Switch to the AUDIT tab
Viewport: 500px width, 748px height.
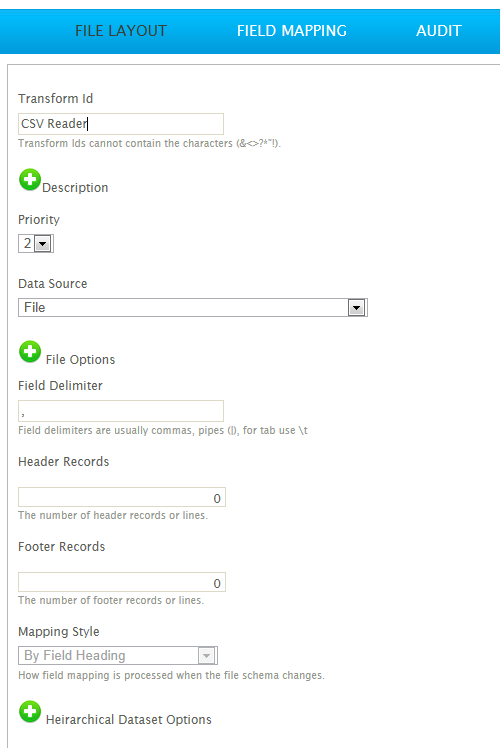[x=439, y=31]
